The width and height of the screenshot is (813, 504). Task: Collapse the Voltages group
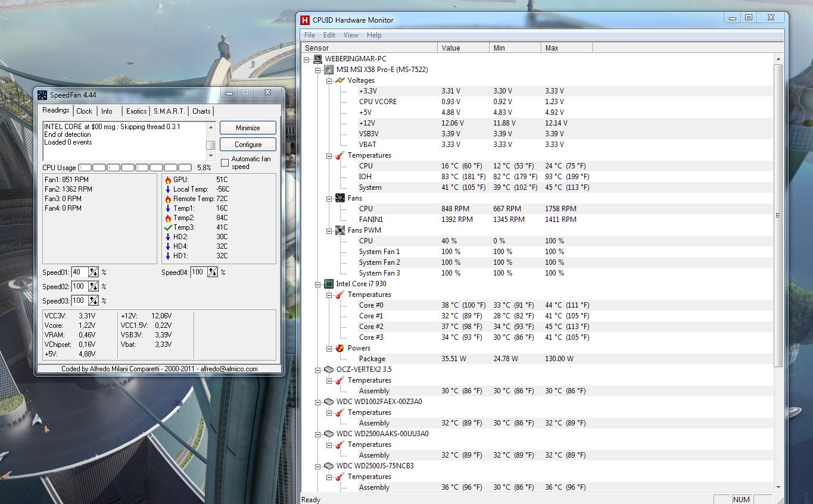point(329,80)
